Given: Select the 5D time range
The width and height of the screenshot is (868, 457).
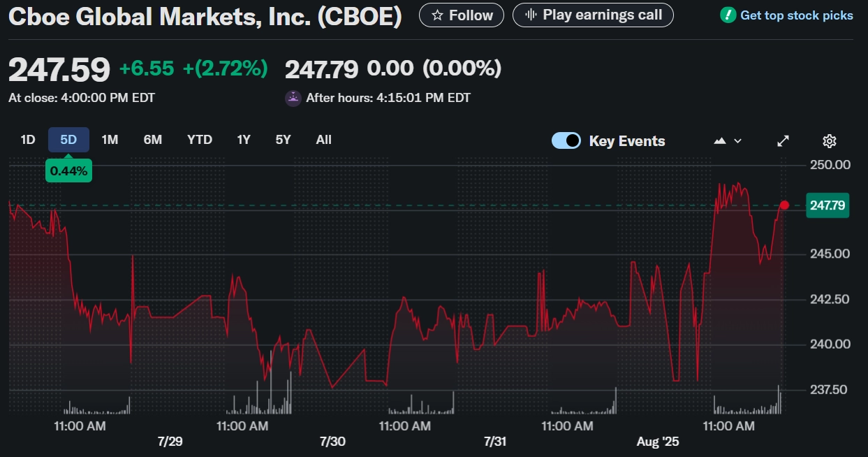Looking at the screenshot, I should [x=68, y=140].
